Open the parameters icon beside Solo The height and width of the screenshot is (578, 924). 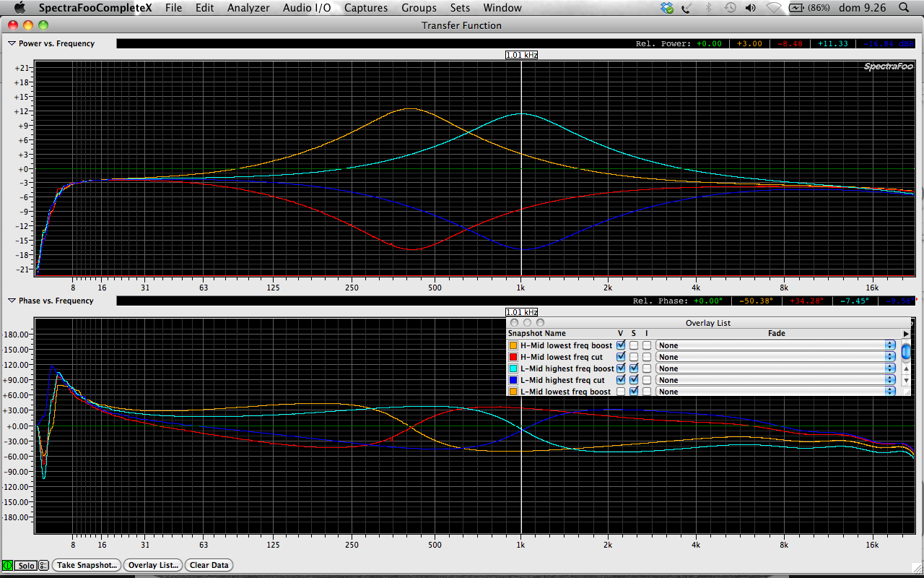click(x=43, y=566)
